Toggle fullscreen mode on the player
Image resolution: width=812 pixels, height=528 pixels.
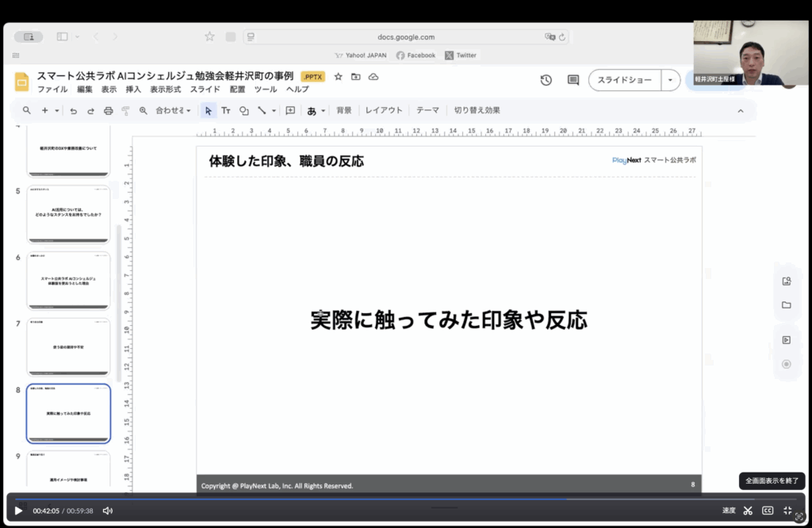click(788, 511)
